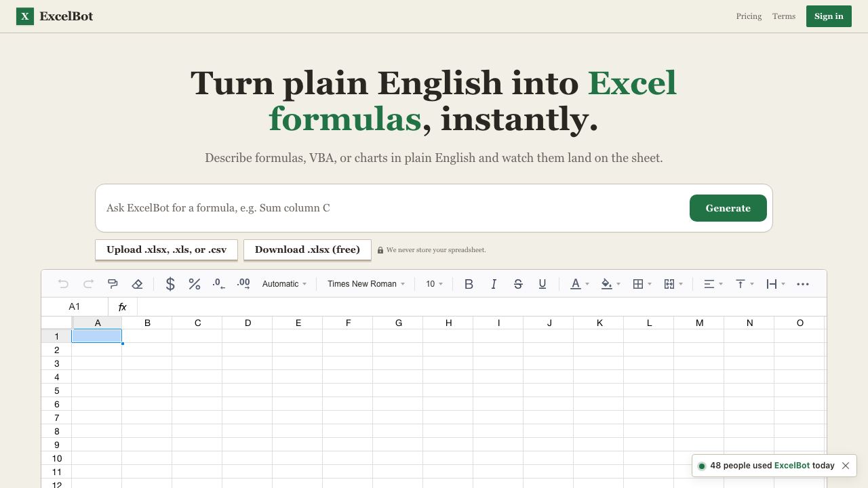Viewport: 868px width, 488px height.
Task: Open fill color dropdown arrow
Action: (618, 284)
